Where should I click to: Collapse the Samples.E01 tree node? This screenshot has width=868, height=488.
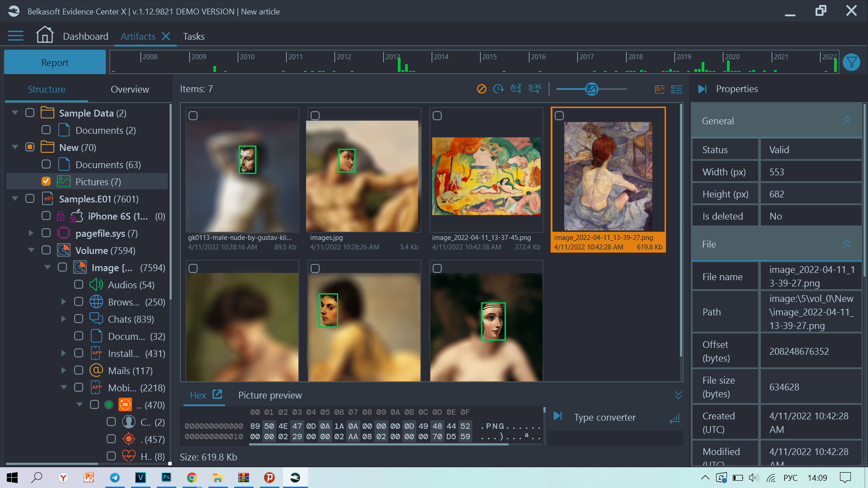click(15, 198)
